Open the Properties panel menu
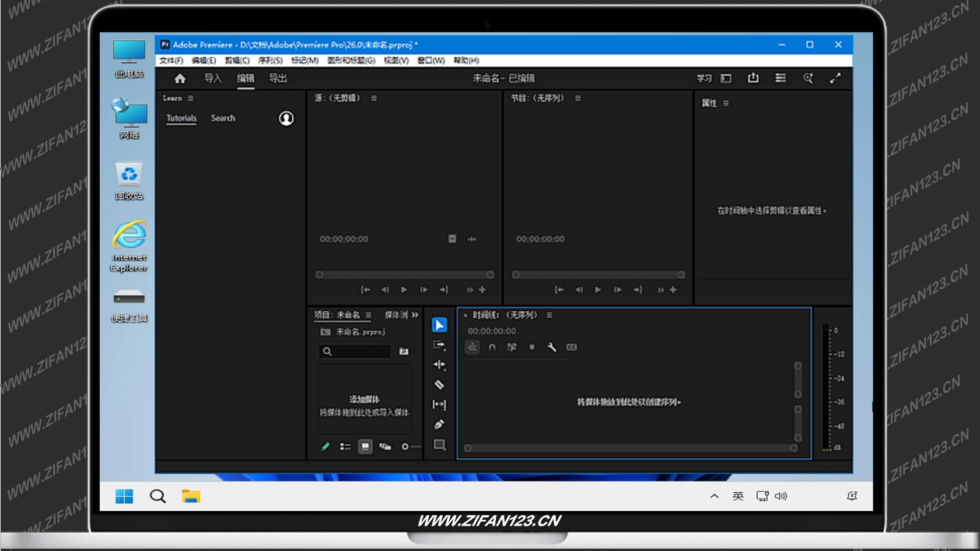This screenshot has height=551, width=980. pyautogui.click(x=726, y=103)
